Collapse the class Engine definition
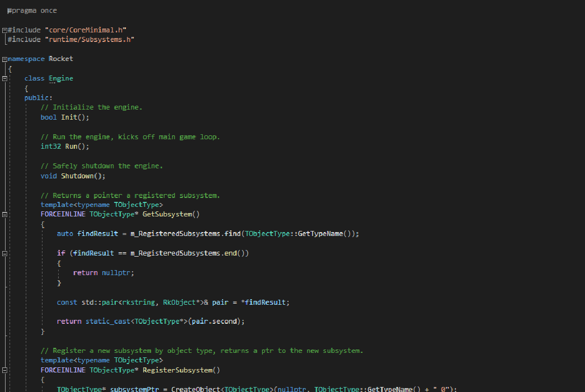 tap(4, 78)
